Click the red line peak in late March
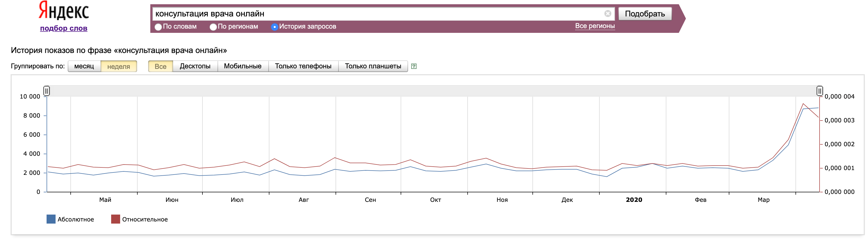868x240 pixels. coord(803,104)
